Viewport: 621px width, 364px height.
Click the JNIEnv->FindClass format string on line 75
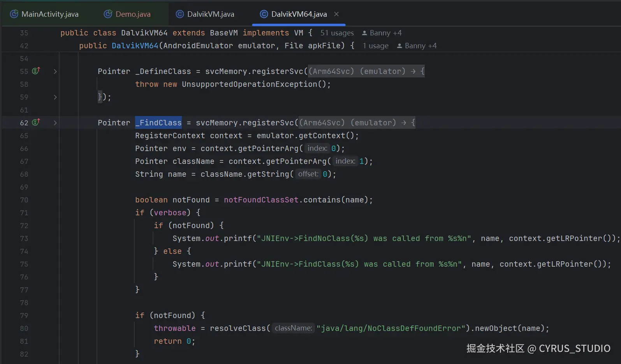coord(359,264)
